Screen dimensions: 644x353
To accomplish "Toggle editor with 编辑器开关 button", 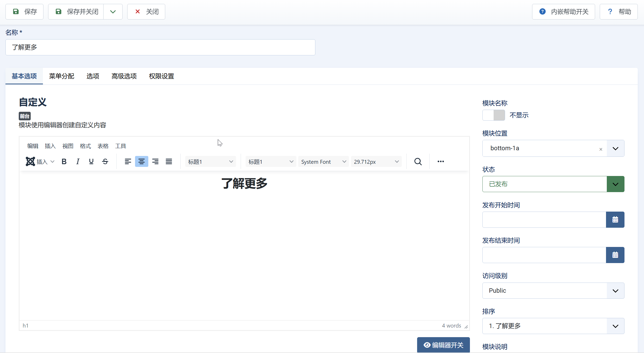I will point(443,345).
